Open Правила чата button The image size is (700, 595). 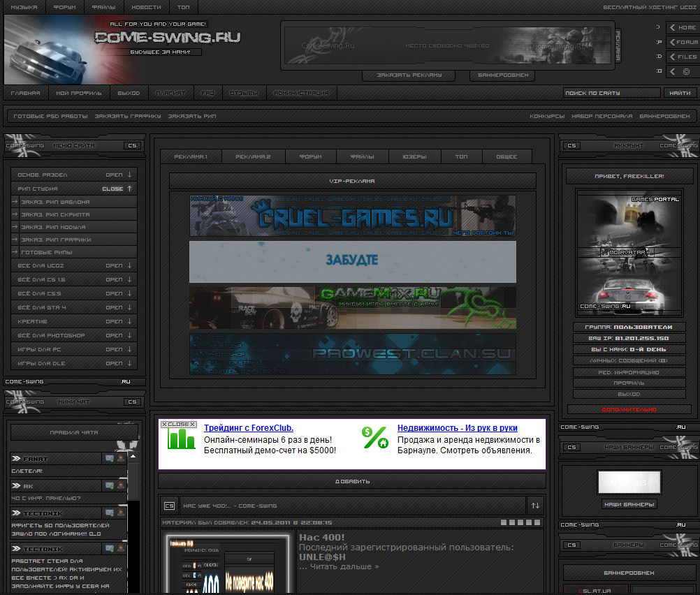click(74, 432)
